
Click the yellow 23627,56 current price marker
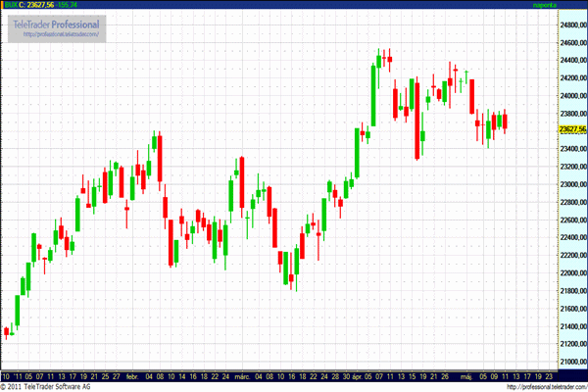pyautogui.click(x=571, y=129)
